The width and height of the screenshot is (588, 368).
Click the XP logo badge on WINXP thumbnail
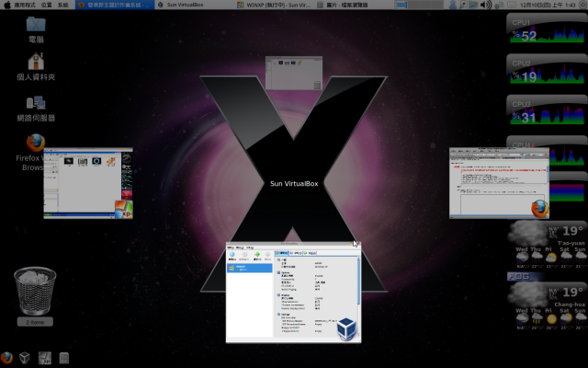[124, 209]
